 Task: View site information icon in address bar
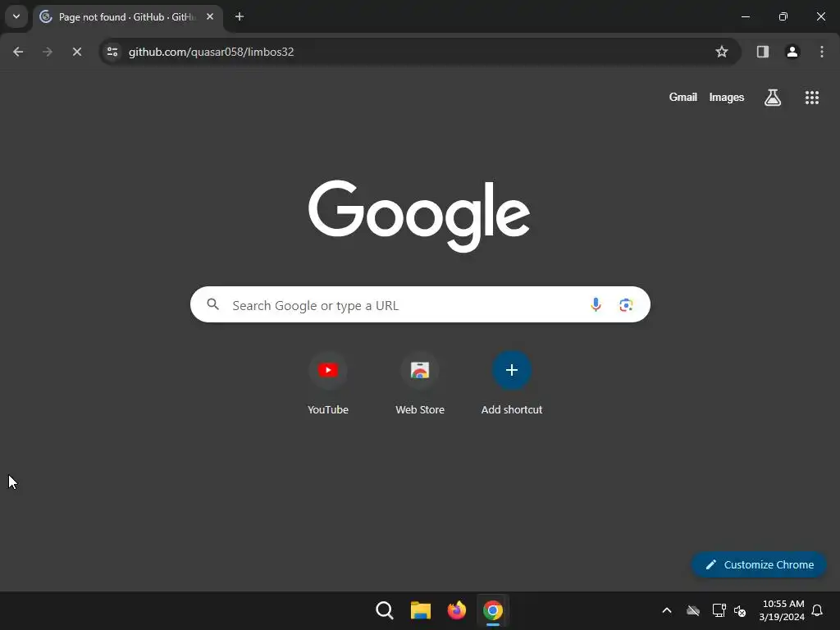pyautogui.click(x=112, y=52)
